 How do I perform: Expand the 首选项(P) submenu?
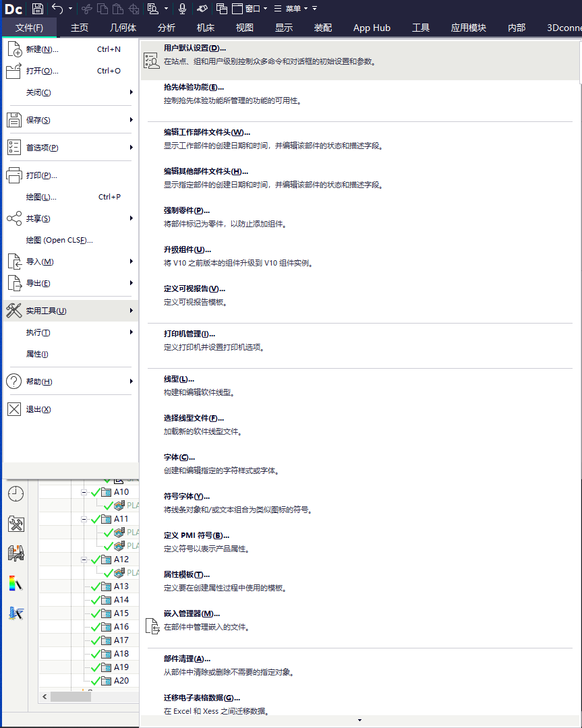[x=70, y=148]
